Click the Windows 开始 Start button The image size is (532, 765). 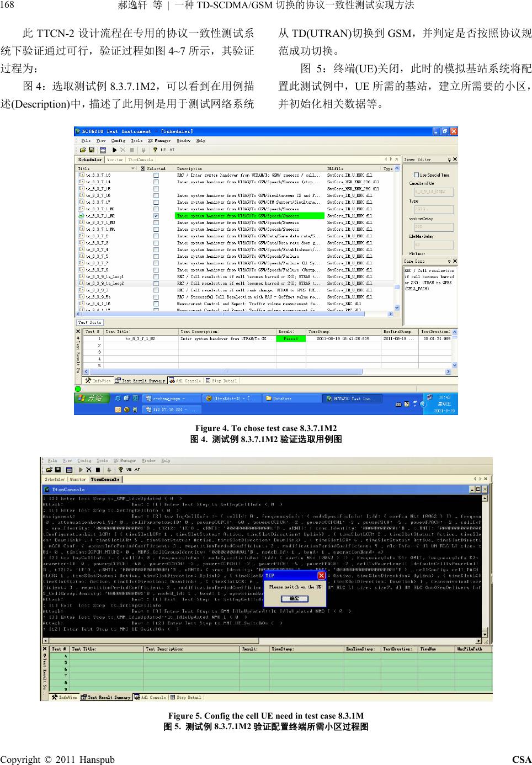pyautogui.click(x=91, y=398)
